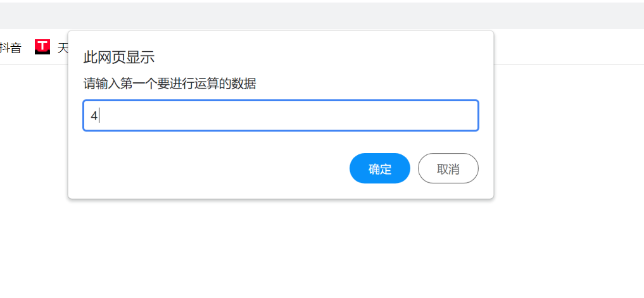
Task: Click the 天 bookmark label beside Tmall icon
Action: 63,47
